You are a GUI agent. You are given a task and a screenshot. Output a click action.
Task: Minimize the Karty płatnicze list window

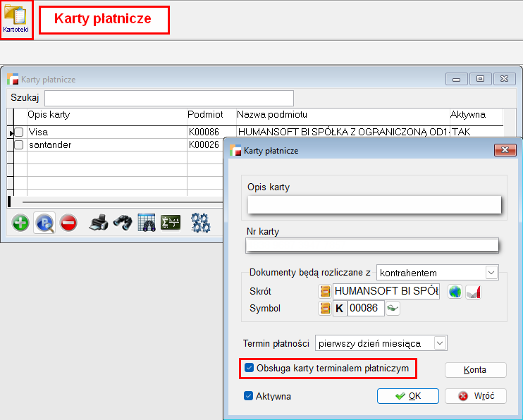point(456,79)
